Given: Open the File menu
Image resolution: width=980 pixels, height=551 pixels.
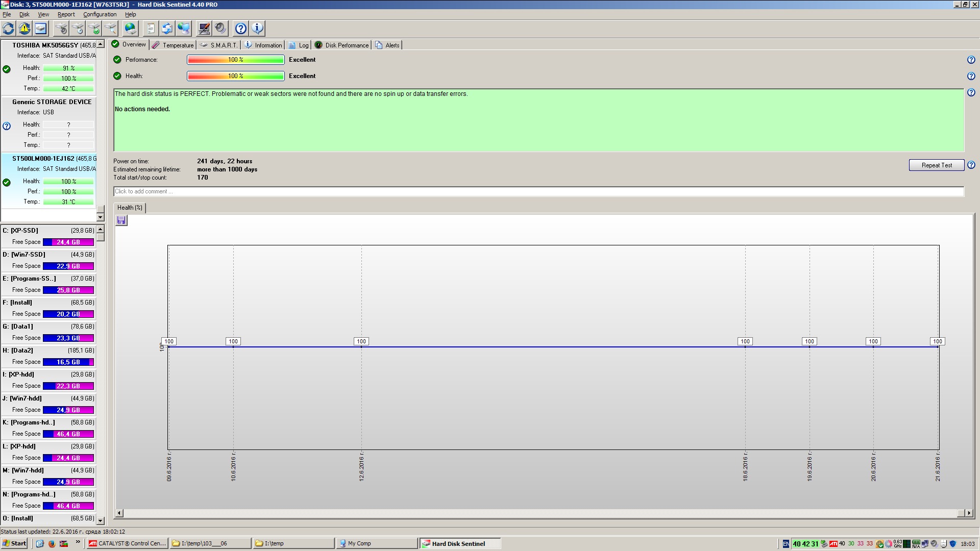Looking at the screenshot, I should coord(7,14).
